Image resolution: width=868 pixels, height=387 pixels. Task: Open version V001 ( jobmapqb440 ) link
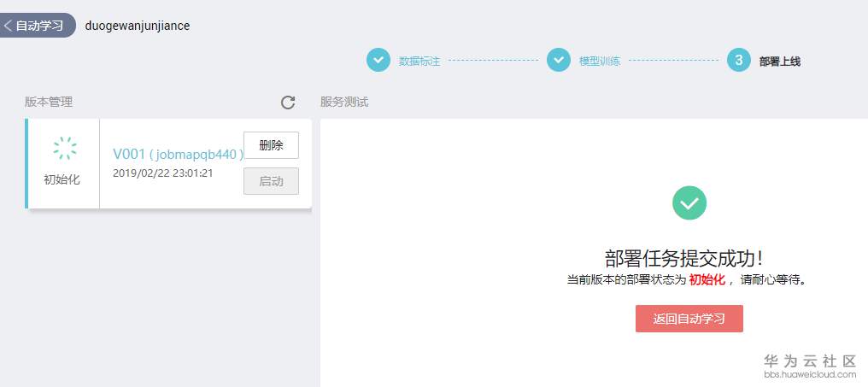pyautogui.click(x=179, y=154)
